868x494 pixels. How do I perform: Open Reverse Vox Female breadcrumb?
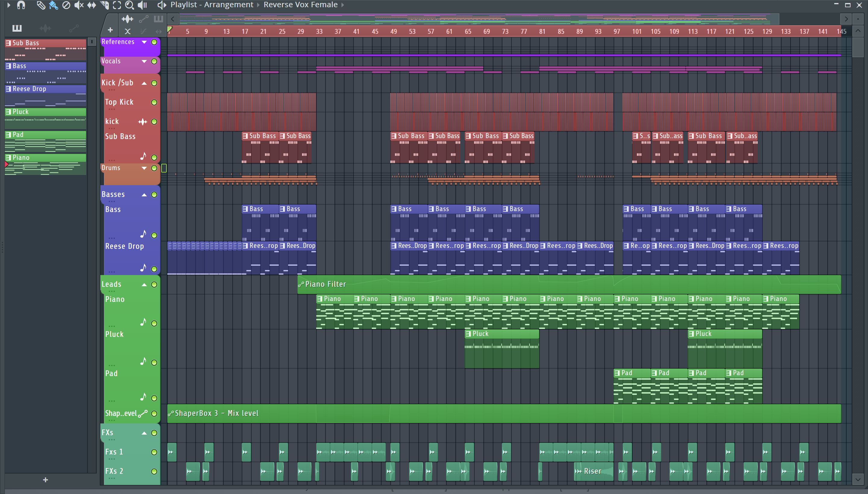click(300, 5)
